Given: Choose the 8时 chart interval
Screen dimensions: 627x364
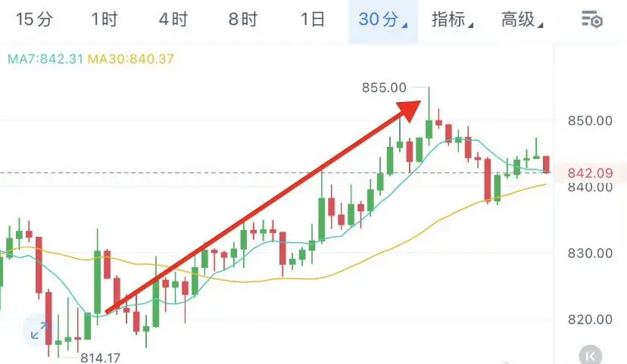Looking at the screenshot, I should 243,19.
